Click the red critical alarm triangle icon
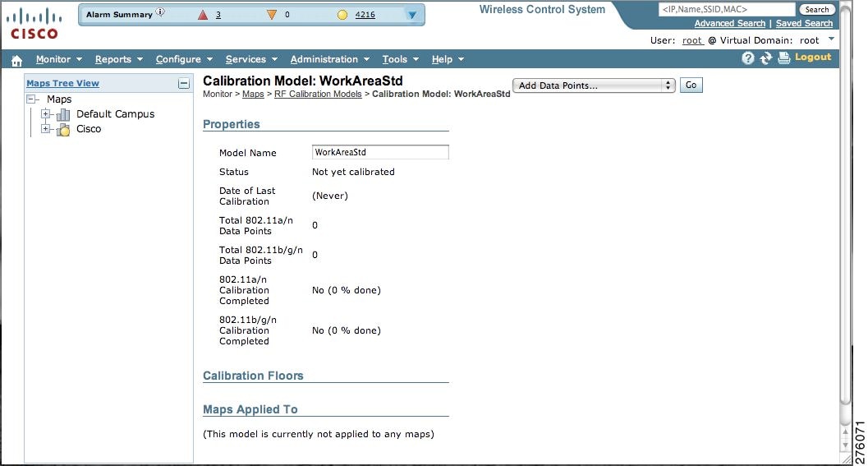This screenshot has height=466, width=868. [203, 15]
